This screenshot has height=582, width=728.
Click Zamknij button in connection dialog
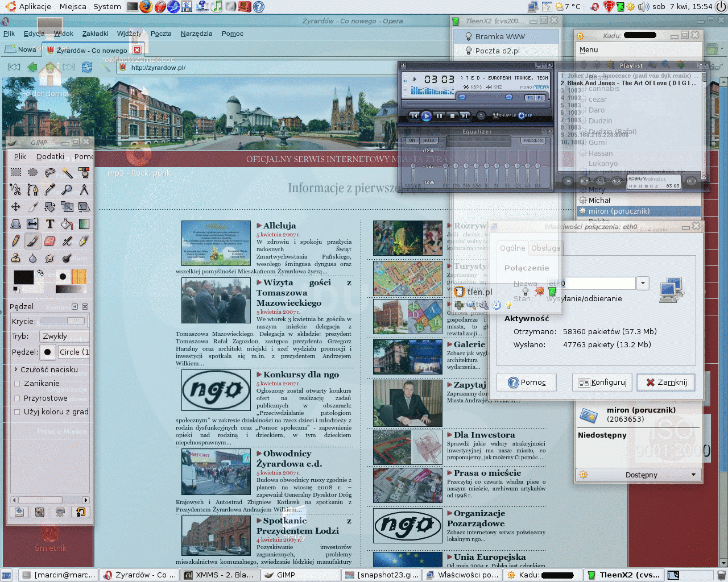point(666,383)
